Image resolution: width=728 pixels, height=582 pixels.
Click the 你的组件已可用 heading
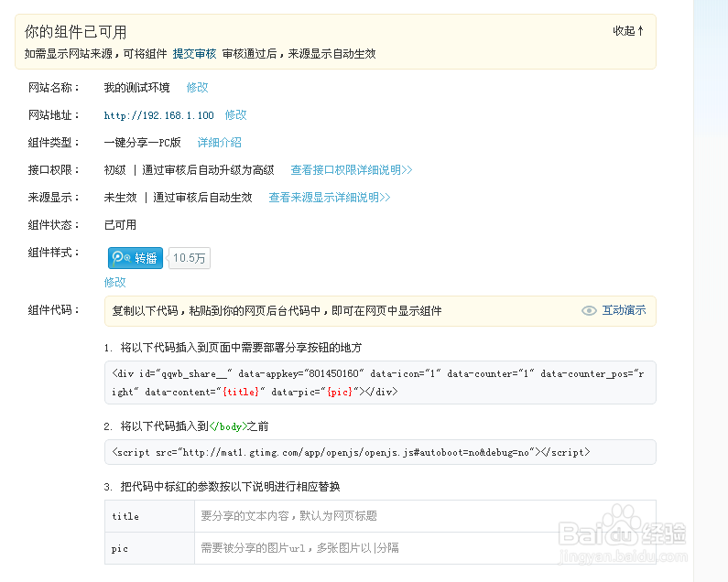click(x=76, y=32)
